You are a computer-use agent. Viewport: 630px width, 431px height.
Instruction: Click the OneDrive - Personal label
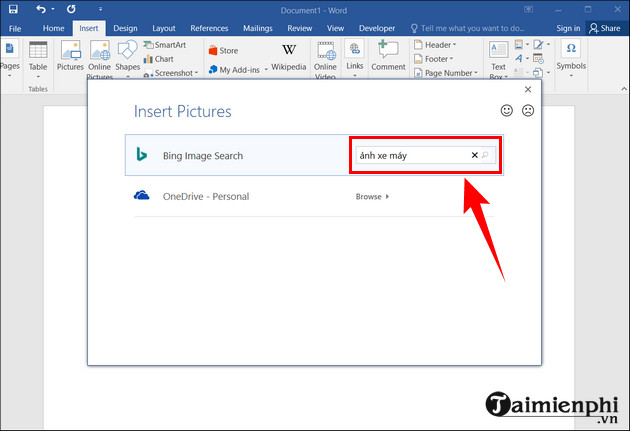pyautogui.click(x=206, y=196)
